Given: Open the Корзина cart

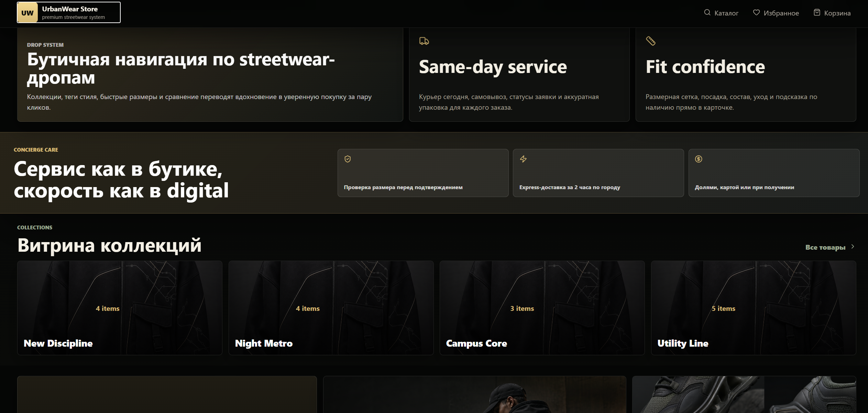Looking at the screenshot, I should coord(832,13).
